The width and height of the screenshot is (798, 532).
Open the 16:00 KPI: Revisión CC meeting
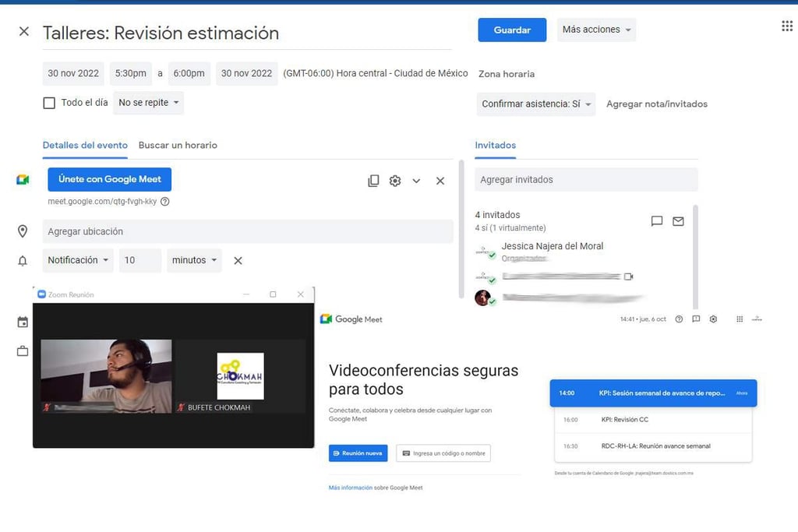pyautogui.click(x=654, y=420)
